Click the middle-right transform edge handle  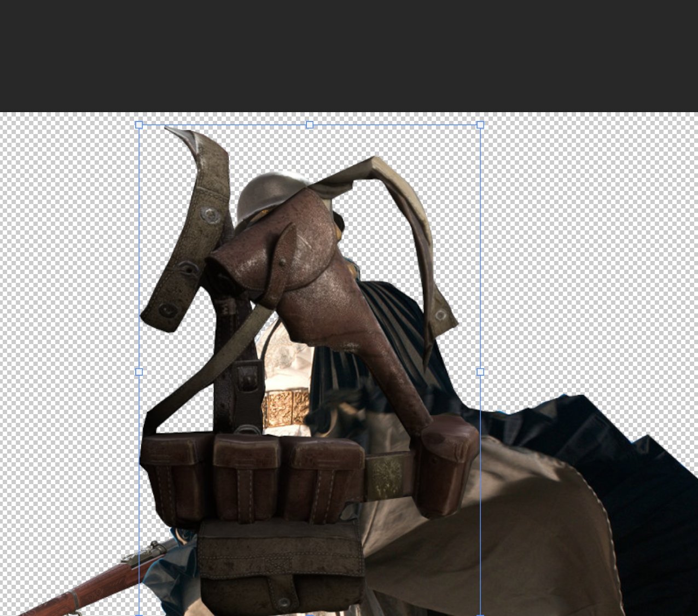[x=480, y=372]
